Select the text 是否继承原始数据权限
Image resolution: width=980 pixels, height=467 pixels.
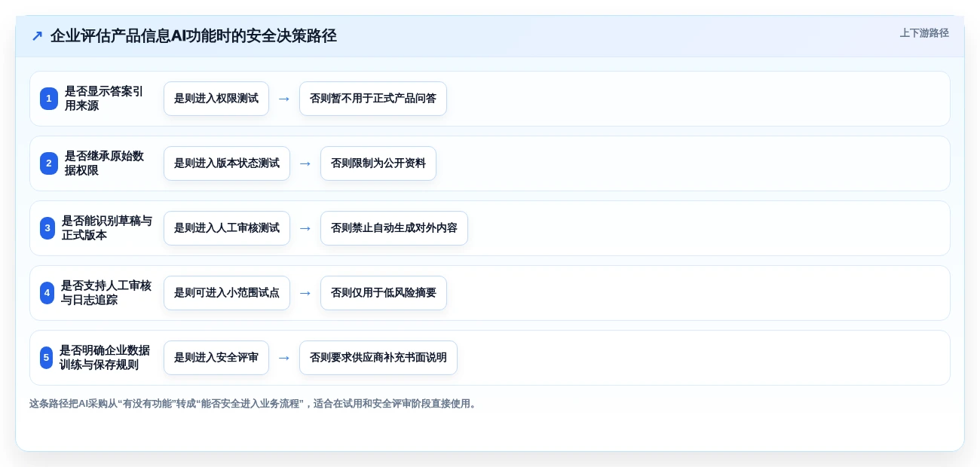(x=104, y=163)
